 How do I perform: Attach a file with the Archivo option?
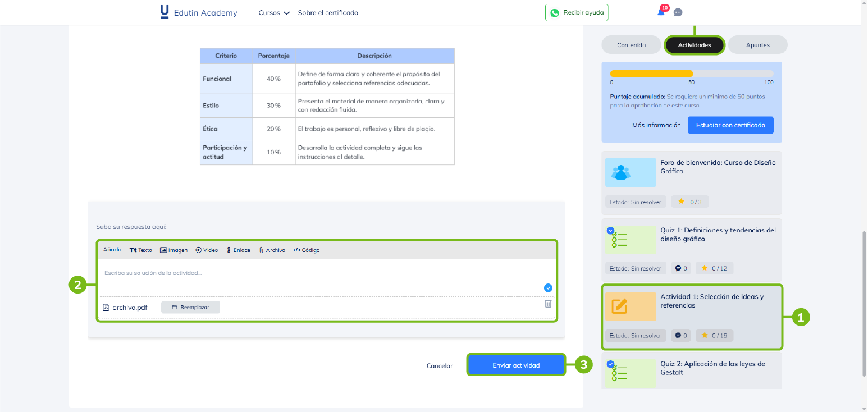pyautogui.click(x=272, y=250)
